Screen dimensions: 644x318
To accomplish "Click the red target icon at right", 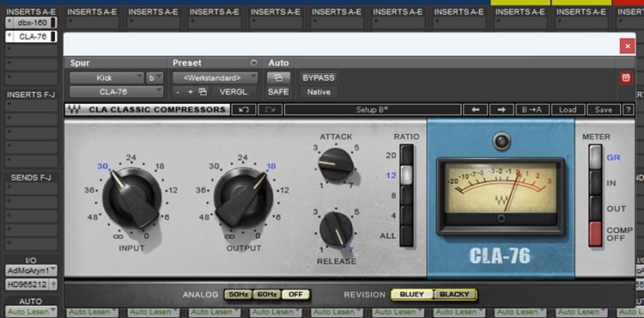I will 625,78.
